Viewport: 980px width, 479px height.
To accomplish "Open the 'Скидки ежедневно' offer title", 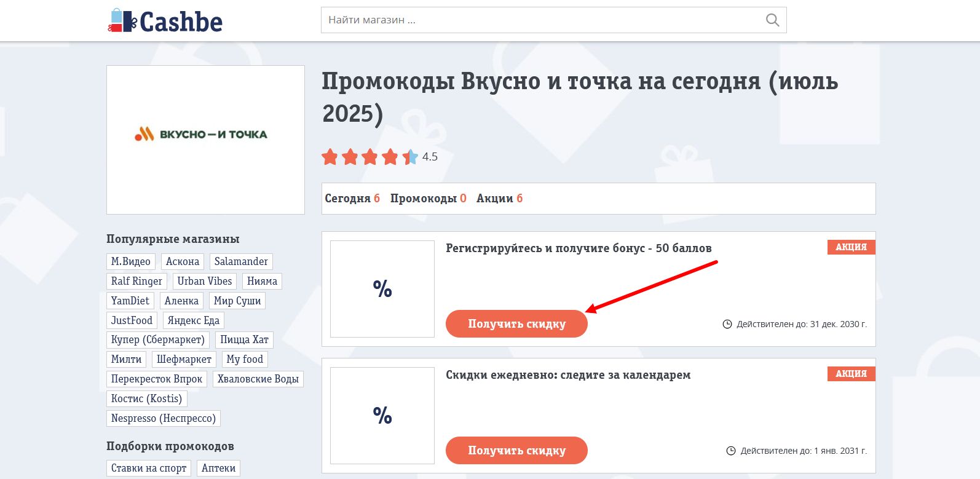I will click(x=568, y=374).
